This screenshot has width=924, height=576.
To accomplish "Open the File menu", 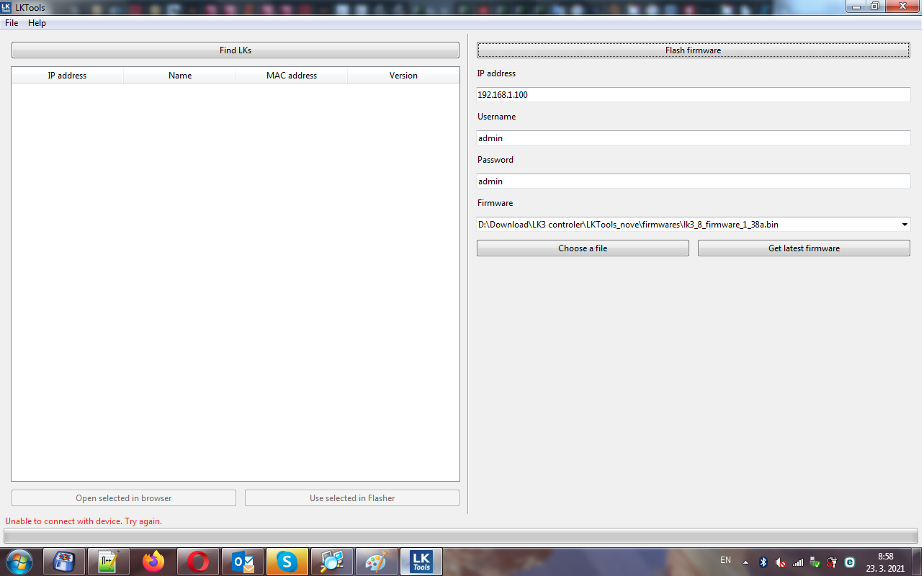I will tap(12, 23).
